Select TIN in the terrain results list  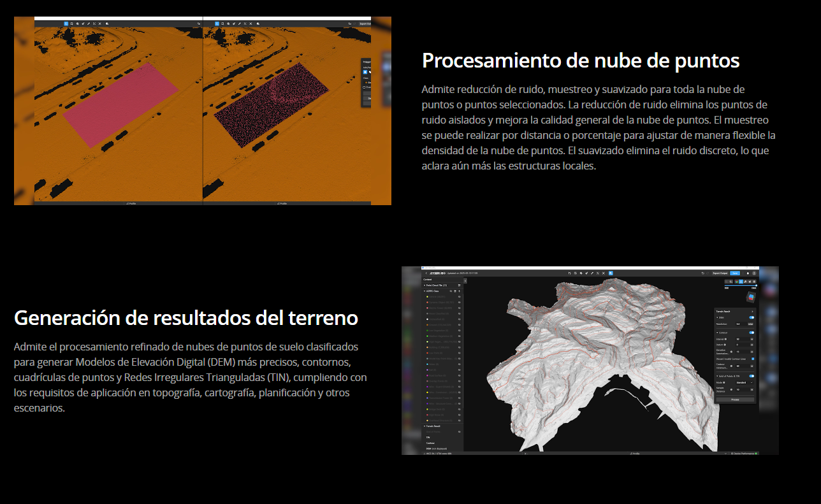(428, 438)
